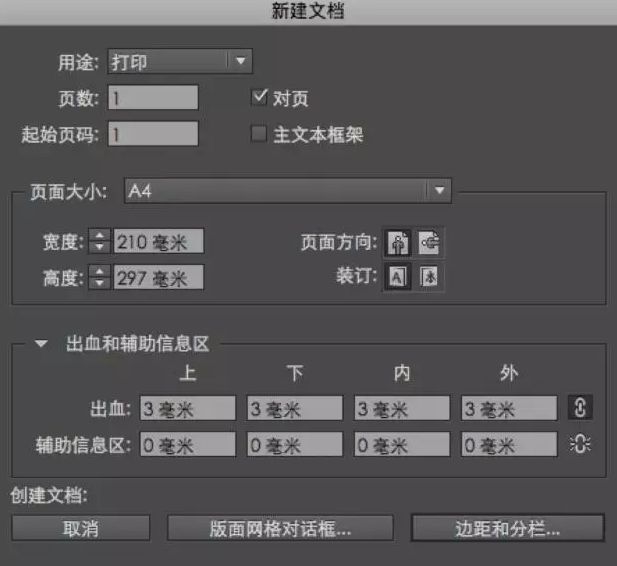Open the 页面大小 dropdown showing A4

tap(288, 190)
